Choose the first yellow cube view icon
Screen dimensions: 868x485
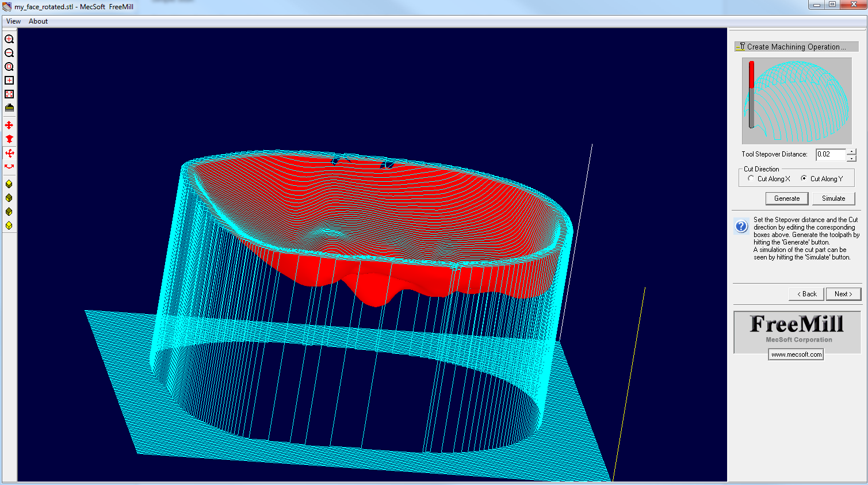(9, 184)
